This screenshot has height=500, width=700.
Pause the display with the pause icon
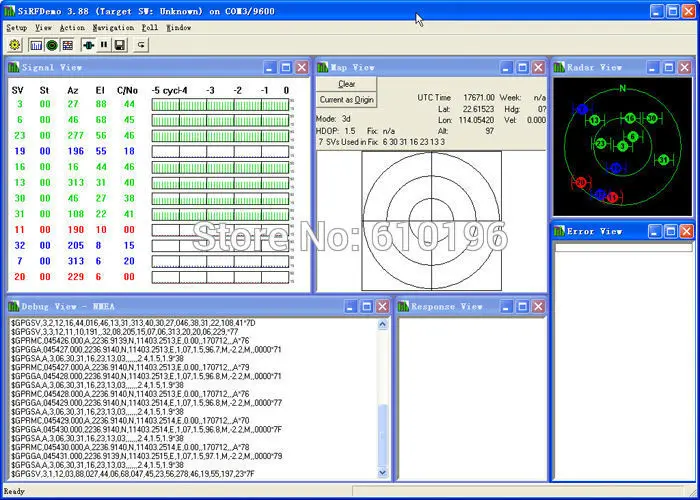[104, 45]
